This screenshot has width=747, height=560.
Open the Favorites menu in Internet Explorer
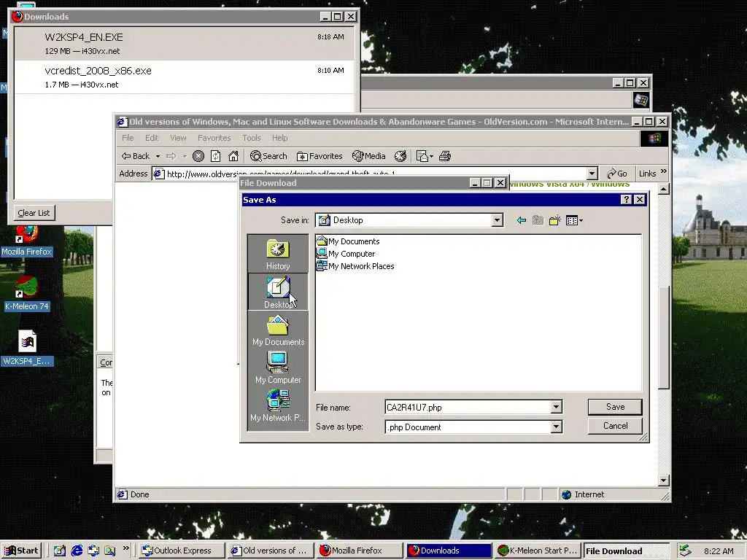tap(214, 138)
